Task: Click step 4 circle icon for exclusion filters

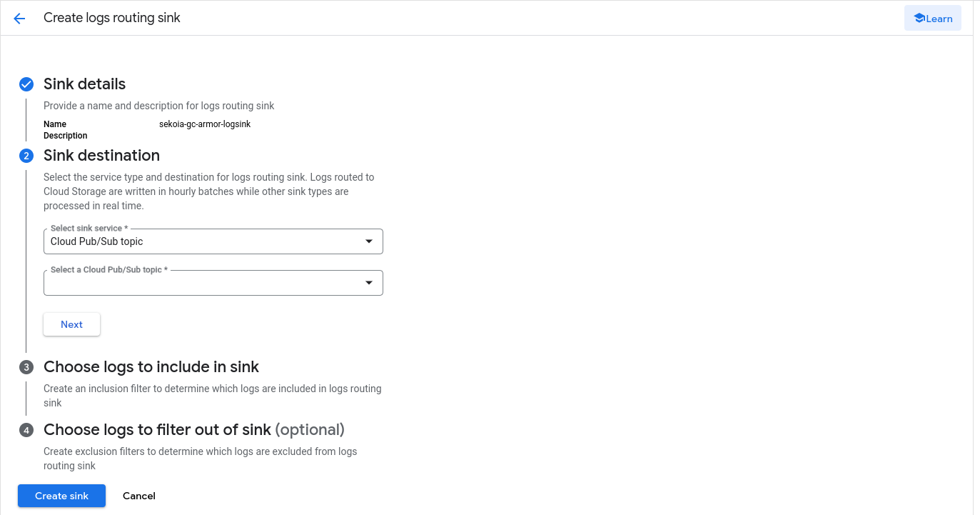Action: click(x=26, y=430)
